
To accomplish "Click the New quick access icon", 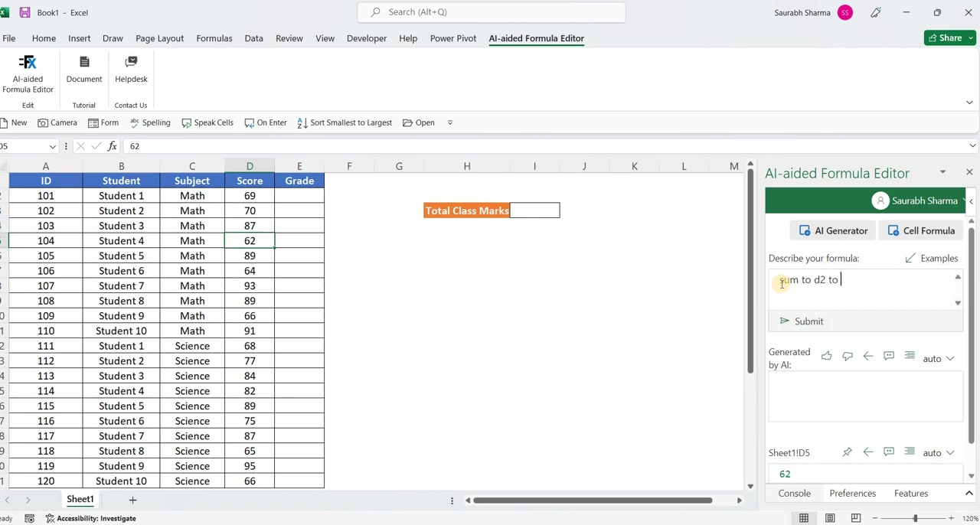I will click(13, 122).
